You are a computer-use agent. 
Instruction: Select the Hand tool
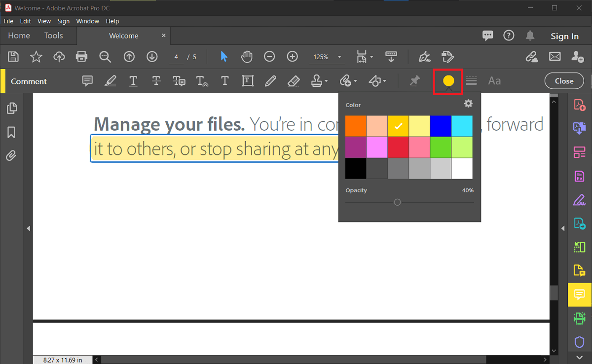pyautogui.click(x=247, y=56)
